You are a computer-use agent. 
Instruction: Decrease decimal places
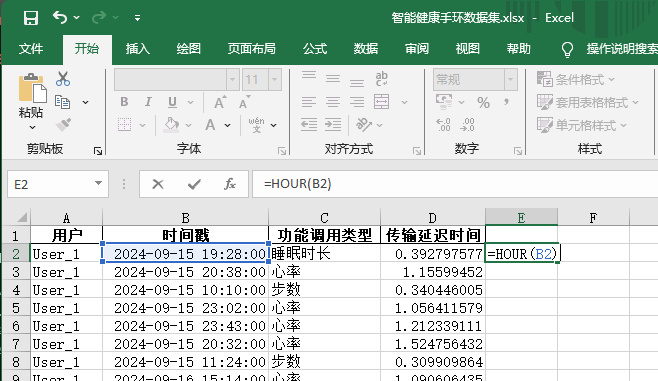click(x=467, y=125)
